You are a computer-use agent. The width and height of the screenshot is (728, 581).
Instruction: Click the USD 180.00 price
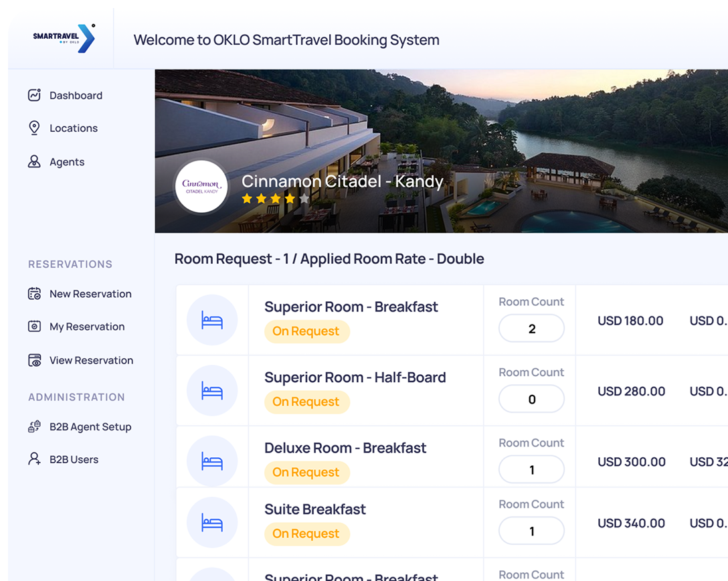pos(630,321)
